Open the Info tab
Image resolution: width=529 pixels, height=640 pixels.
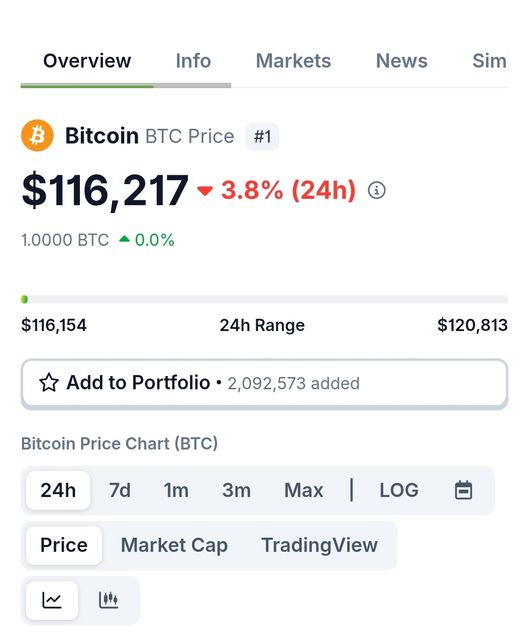coord(193,61)
